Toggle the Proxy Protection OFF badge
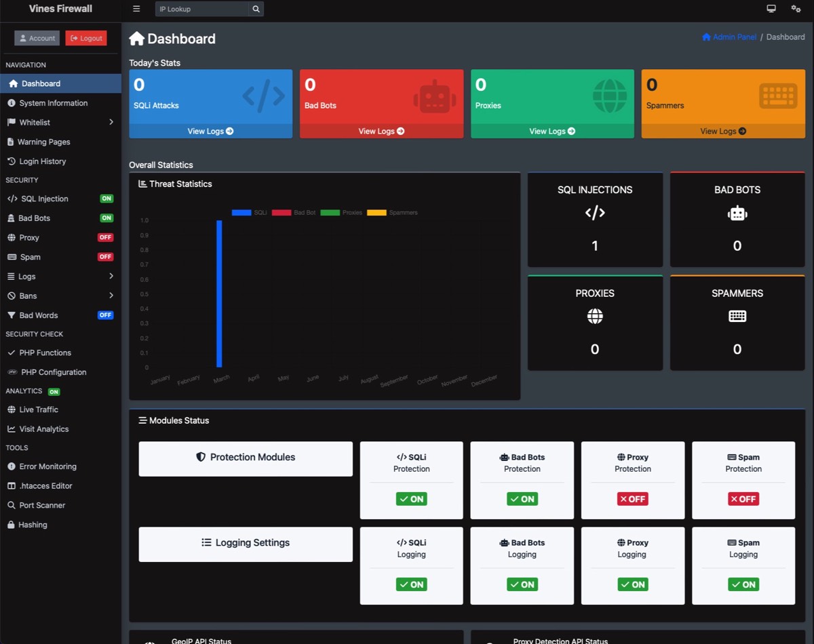 pos(632,499)
